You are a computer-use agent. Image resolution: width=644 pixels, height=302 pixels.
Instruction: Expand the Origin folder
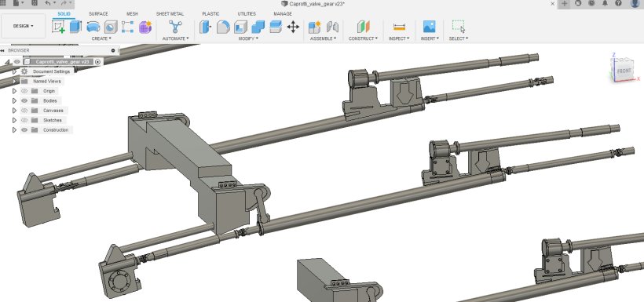coord(14,91)
